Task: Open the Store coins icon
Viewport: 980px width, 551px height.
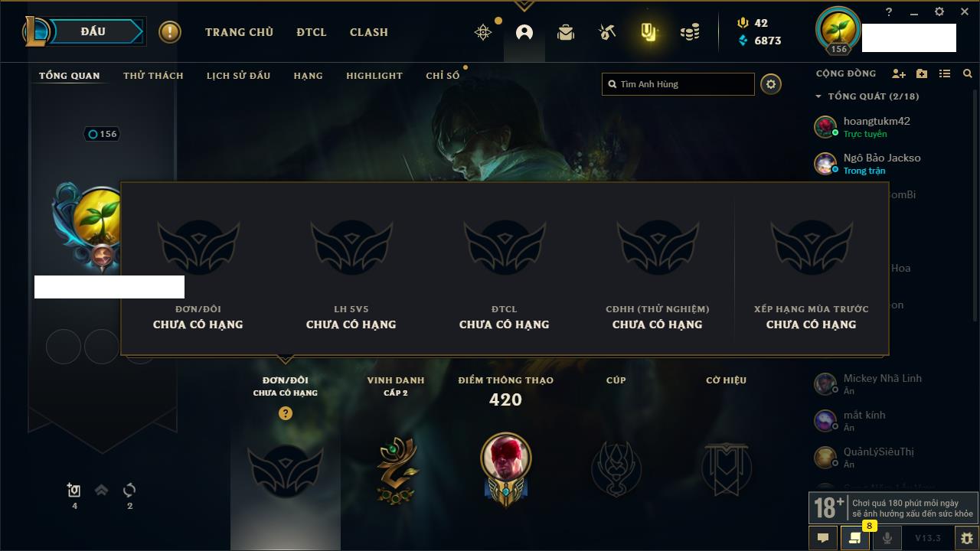Action: pyautogui.click(x=690, y=32)
